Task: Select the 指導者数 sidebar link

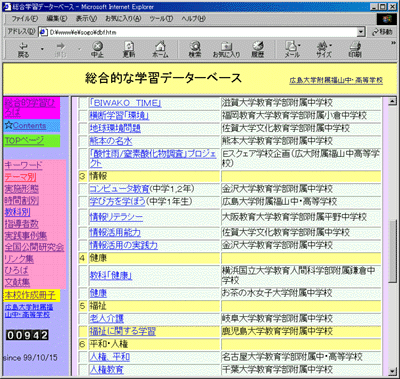Action: click(x=22, y=224)
